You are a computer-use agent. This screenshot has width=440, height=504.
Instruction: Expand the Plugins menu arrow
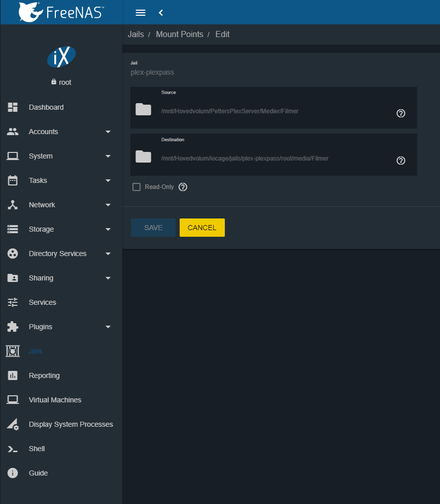coord(108,327)
